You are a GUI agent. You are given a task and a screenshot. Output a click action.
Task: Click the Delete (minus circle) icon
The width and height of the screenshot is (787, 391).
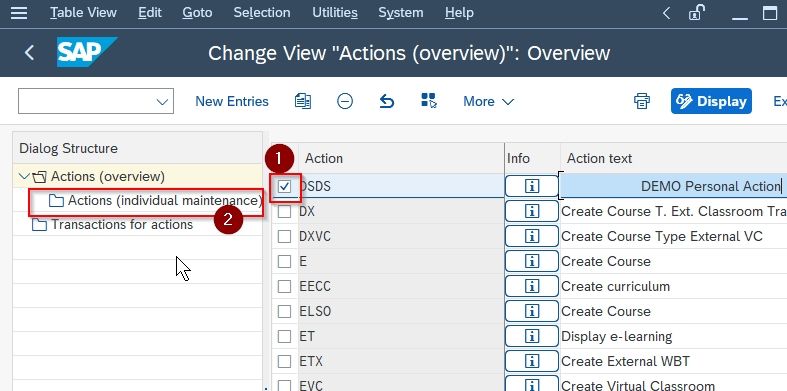[x=345, y=101]
